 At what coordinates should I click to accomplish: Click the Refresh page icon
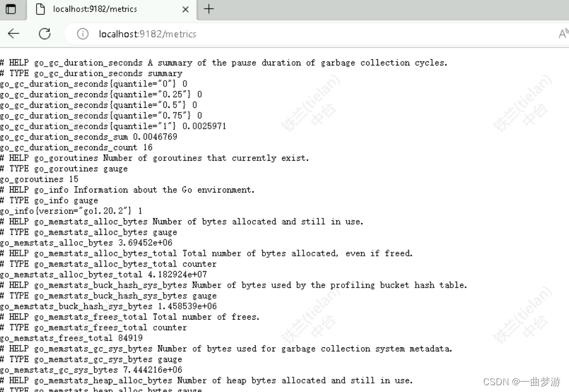pyautogui.click(x=45, y=34)
